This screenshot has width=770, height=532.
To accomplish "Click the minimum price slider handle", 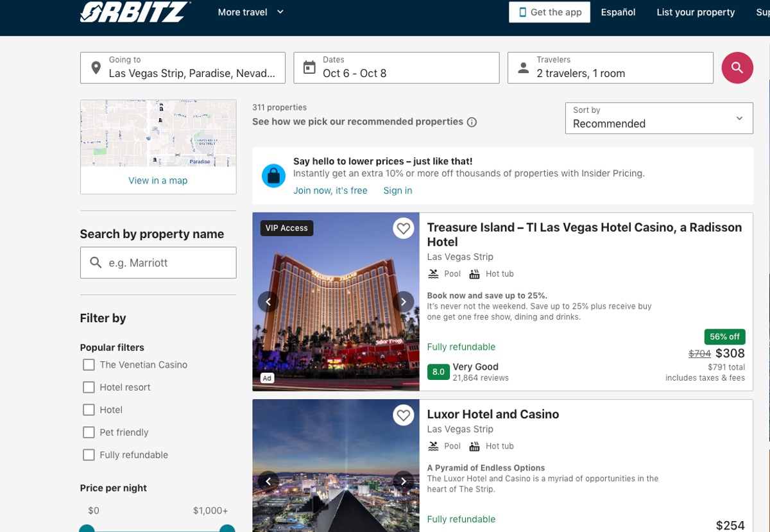I will 87,529.
